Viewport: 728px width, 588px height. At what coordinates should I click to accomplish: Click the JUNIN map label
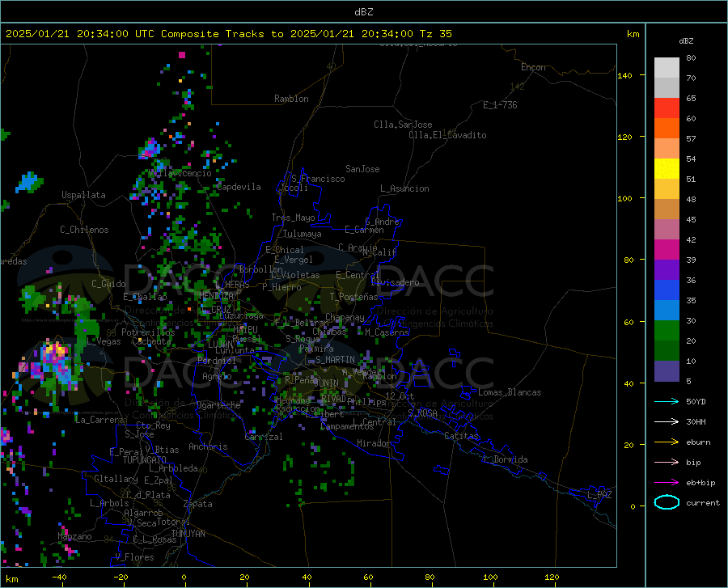tap(326, 383)
